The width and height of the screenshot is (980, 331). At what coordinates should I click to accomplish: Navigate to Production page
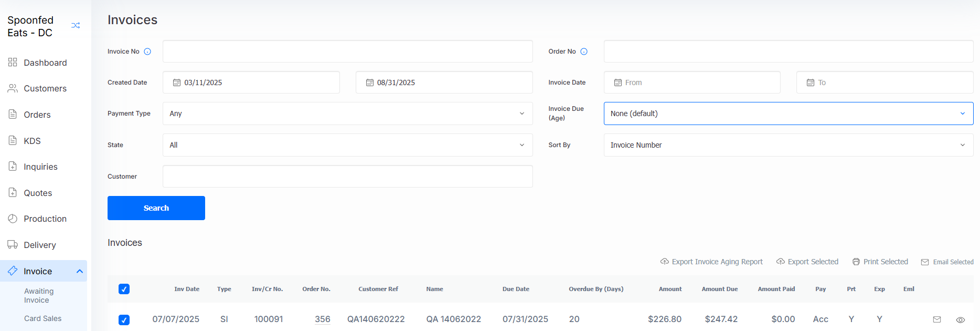45,219
